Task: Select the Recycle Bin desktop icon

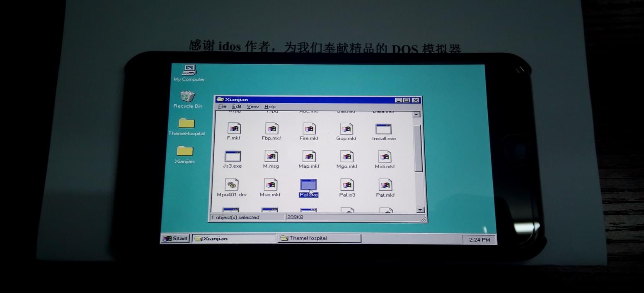Action: point(188,96)
